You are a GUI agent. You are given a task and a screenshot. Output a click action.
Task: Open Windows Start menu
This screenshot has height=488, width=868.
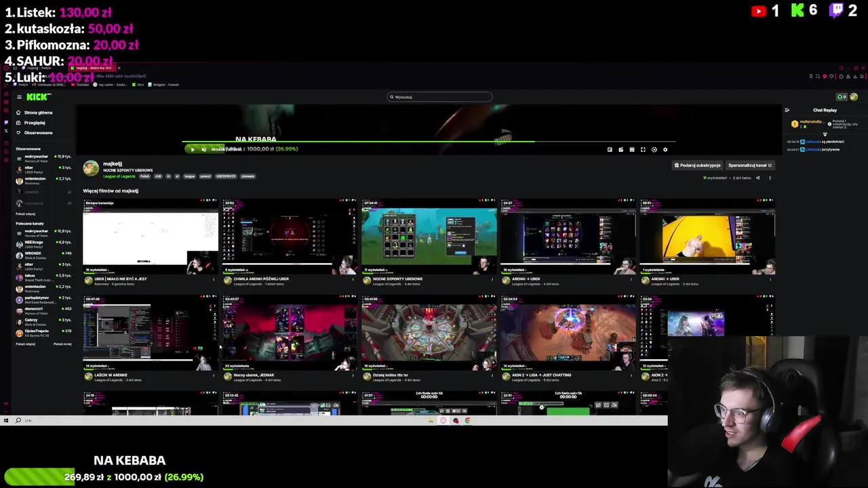point(6,420)
